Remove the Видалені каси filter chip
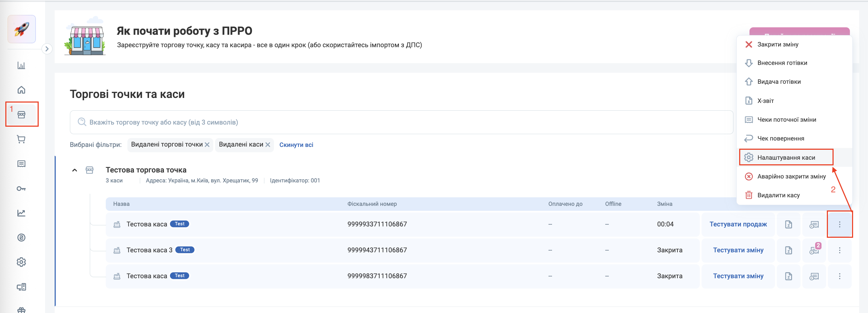Screen dimensions: 868x313 click(268, 145)
